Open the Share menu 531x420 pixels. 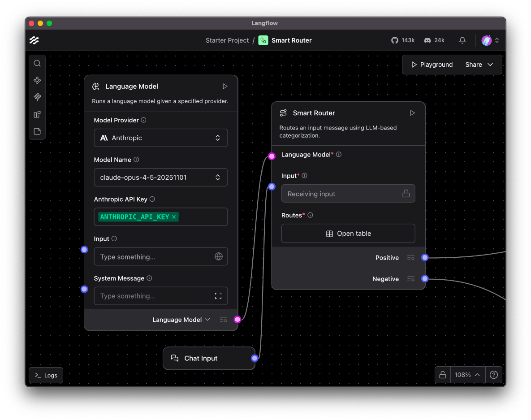(x=479, y=65)
